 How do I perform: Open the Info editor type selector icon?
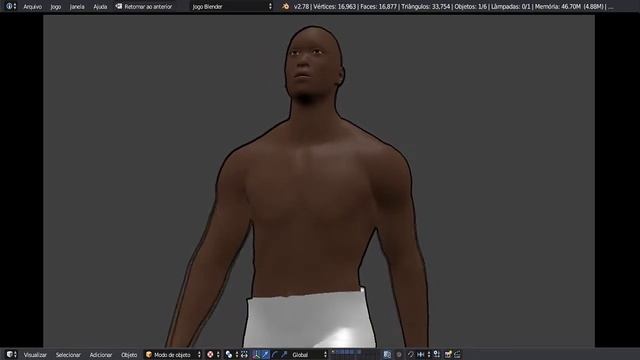pyautogui.click(x=11, y=7)
